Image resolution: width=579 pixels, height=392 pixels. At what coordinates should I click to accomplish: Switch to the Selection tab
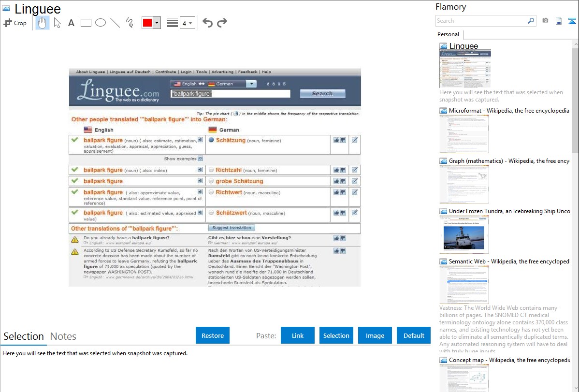coord(24,336)
